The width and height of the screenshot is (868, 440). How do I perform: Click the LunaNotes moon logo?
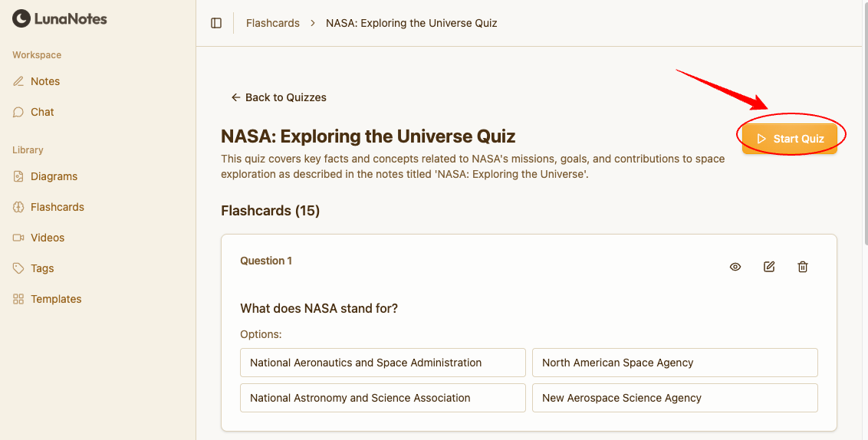click(21, 18)
